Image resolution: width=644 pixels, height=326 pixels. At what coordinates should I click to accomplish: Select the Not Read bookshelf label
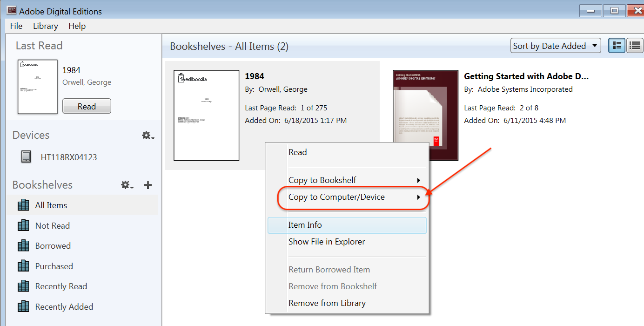tap(53, 226)
